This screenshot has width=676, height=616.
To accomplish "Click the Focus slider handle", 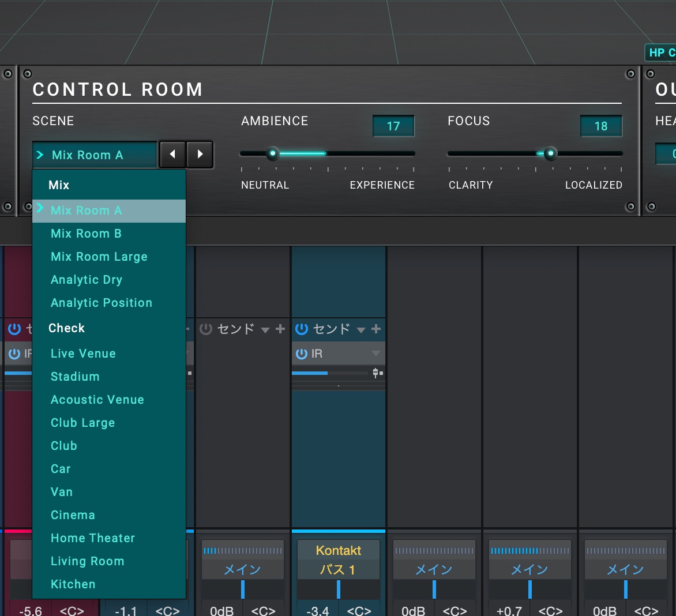I will point(550,153).
